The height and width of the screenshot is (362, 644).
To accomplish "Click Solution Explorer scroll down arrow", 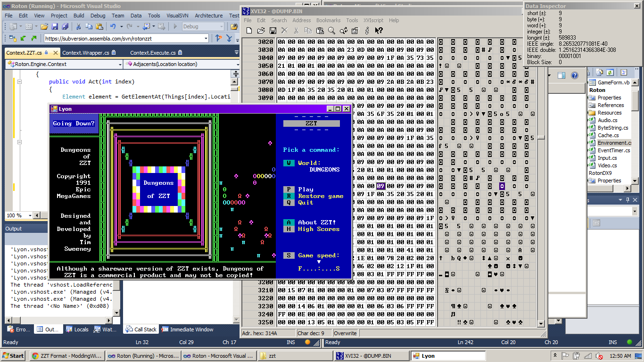I will click(635, 181).
